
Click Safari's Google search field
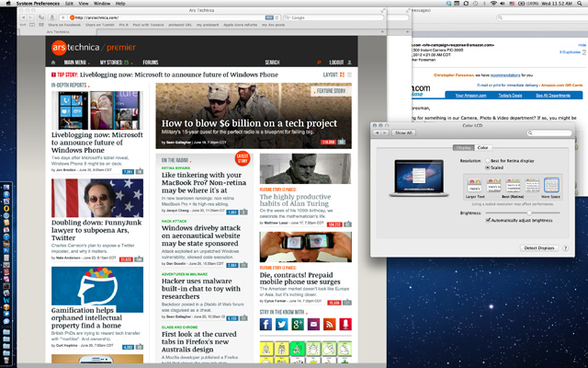tap(334, 17)
